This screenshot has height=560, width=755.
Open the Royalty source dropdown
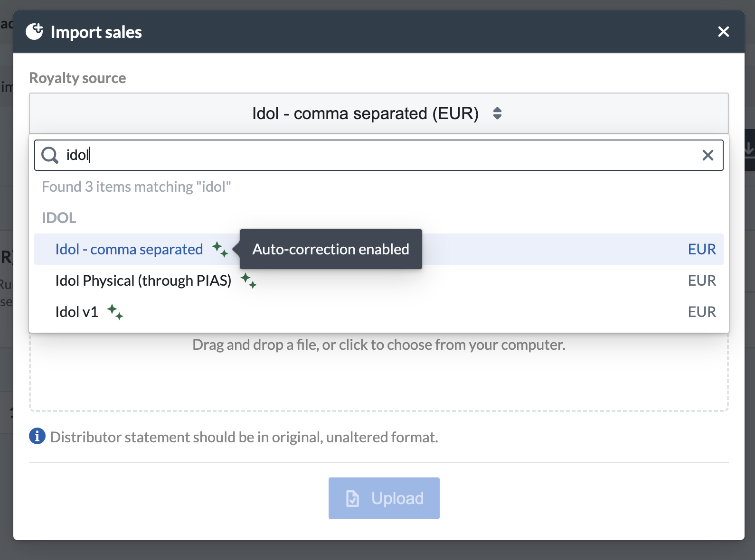pos(378,113)
